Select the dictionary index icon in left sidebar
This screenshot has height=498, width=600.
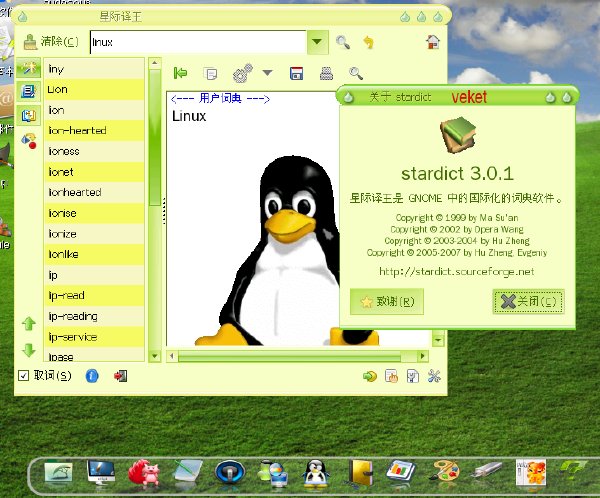(x=29, y=115)
